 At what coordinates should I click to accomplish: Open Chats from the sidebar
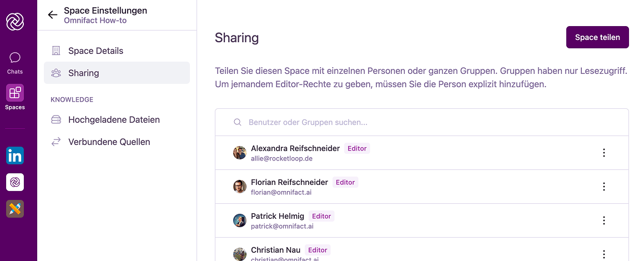(x=15, y=63)
